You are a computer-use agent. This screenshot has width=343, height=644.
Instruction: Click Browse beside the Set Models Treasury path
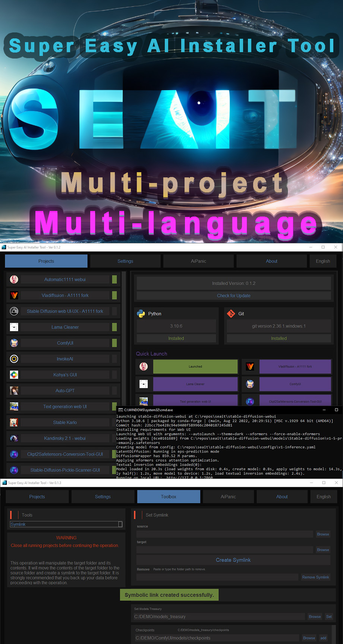[x=315, y=617]
